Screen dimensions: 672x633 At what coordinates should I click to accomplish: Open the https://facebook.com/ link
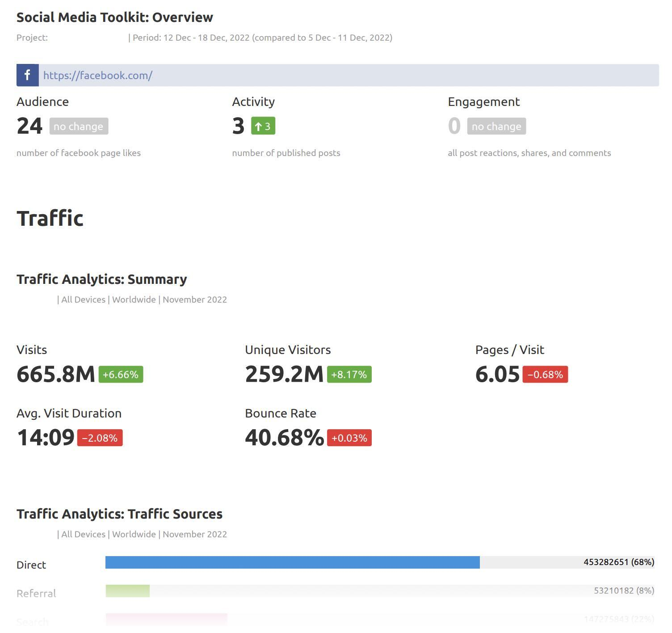point(97,75)
